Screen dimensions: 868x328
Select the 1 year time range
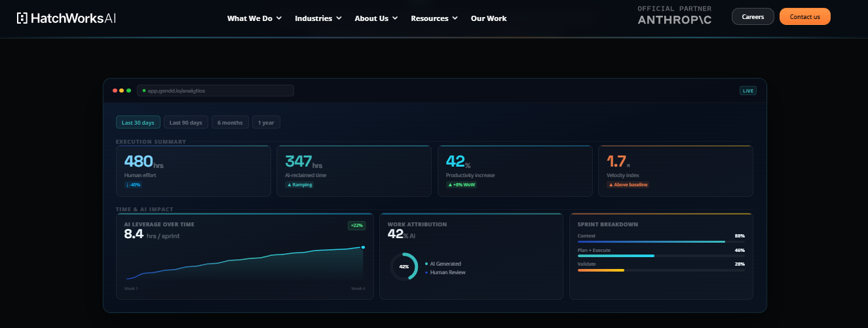coord(267,122)
